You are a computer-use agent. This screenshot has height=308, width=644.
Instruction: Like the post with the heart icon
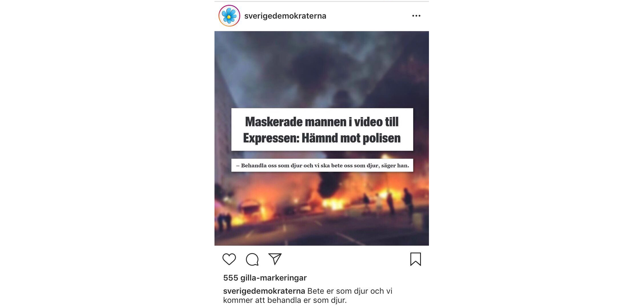coord(229,259)
